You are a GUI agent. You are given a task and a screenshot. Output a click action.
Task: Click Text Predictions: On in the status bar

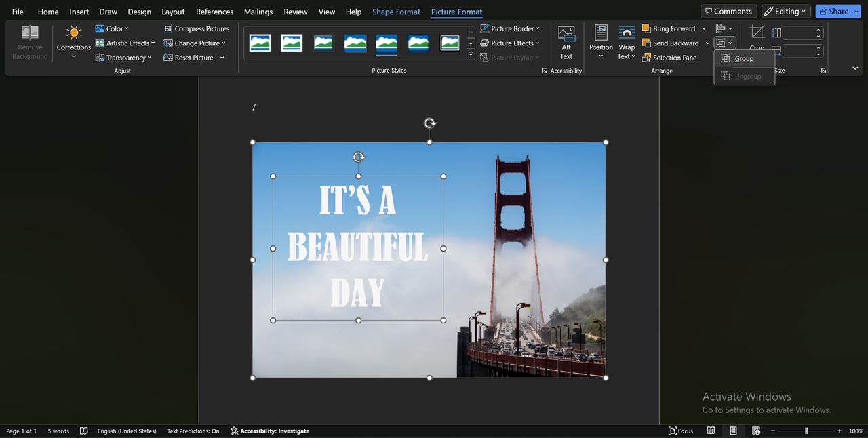193,431
